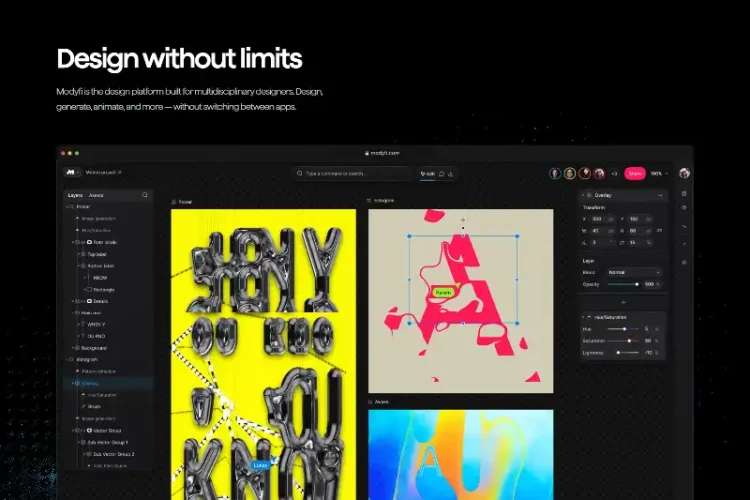Click the comment icon beside Edit
This screenshot has width=750, height=500.
[x=441, y=174]
